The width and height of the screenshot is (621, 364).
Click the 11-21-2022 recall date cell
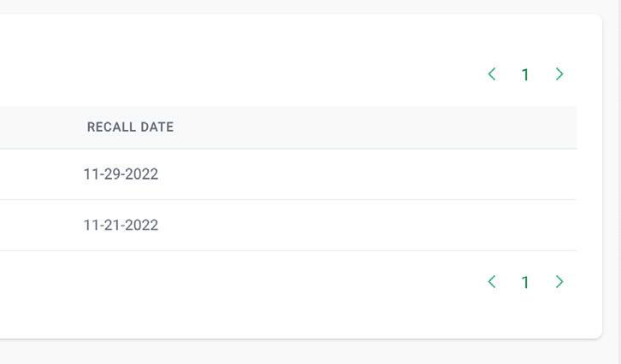coord(121,225)
